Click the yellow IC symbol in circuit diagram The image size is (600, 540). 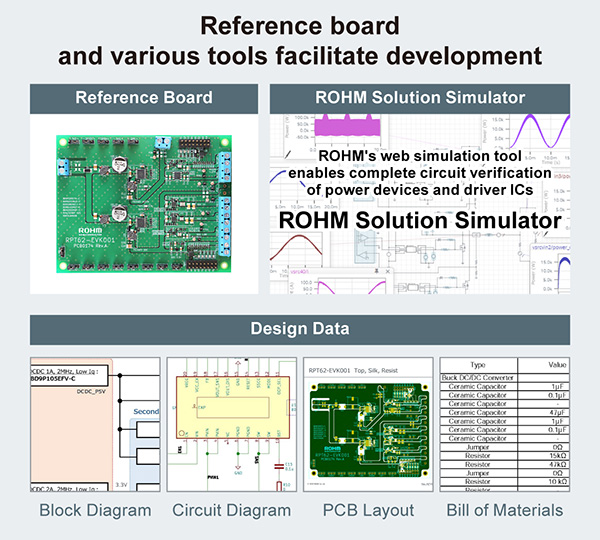[x=233, y=407]
